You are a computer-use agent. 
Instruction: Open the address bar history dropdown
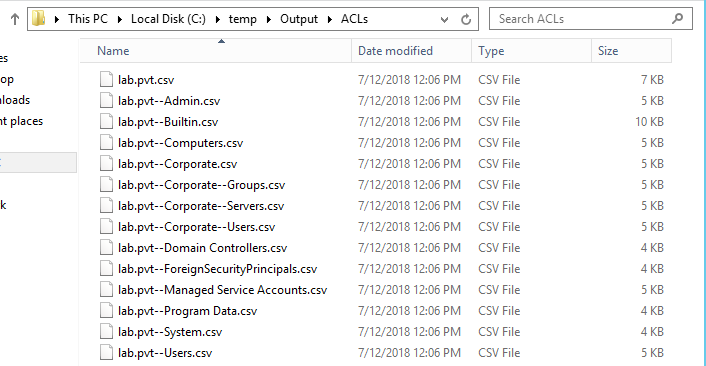[444, 19]
